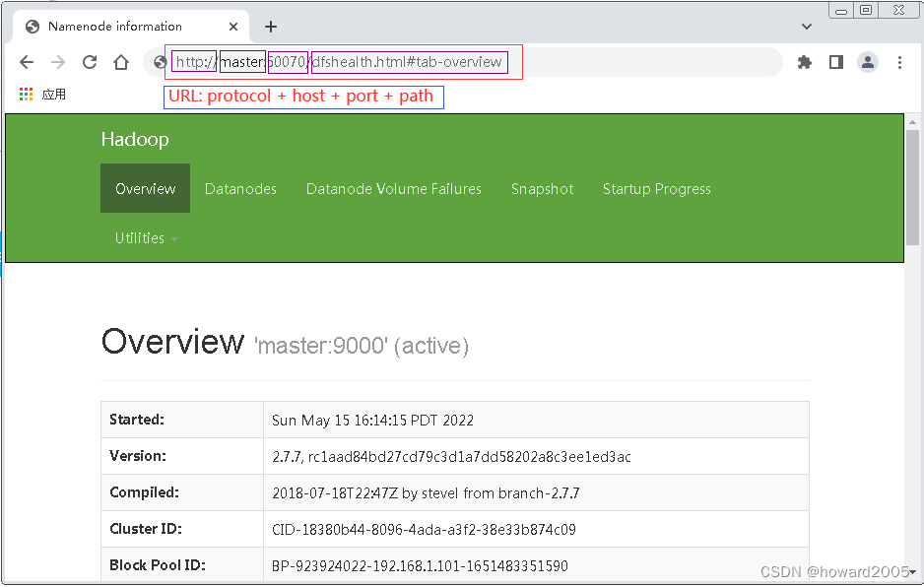Restore down the browser window
The height and width of the screenshot is (587, 924).
866,10
